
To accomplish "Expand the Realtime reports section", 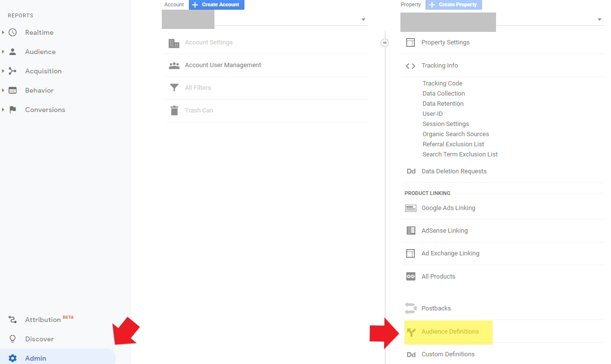I will [x=3, y=32].
